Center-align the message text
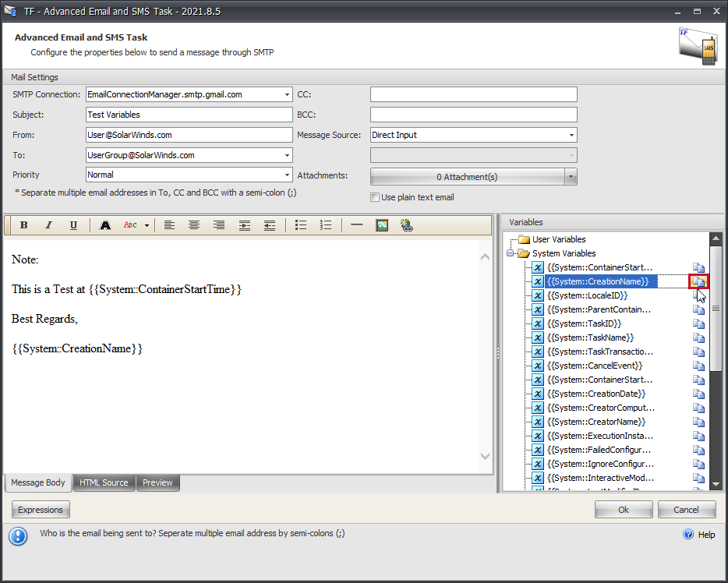Screen dimensions: 728x583 pyautogui.click(x=194, y=225)
